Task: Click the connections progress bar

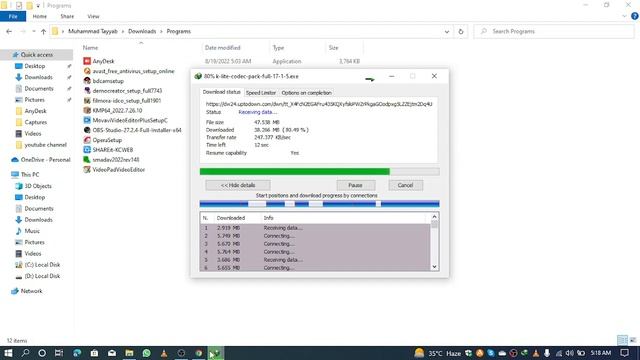Action: pos(320,204)
